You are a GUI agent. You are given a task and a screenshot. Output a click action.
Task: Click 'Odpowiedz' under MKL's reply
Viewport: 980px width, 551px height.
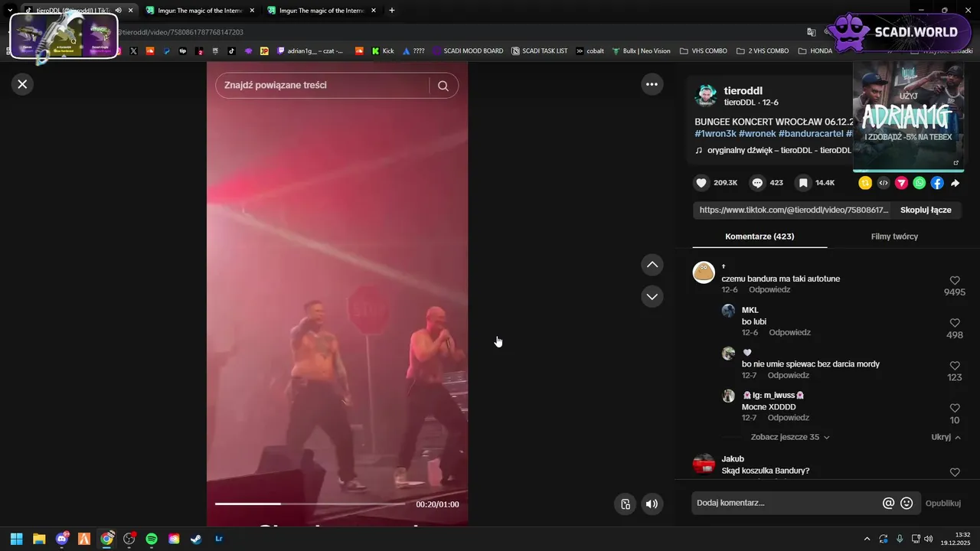click(789, 333)
